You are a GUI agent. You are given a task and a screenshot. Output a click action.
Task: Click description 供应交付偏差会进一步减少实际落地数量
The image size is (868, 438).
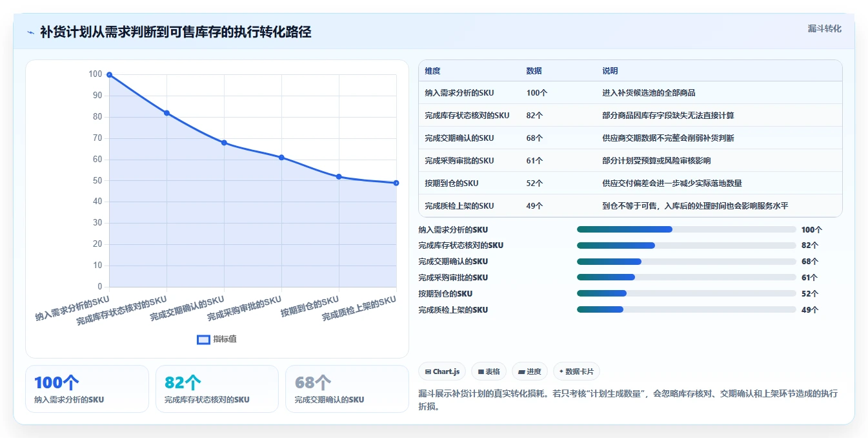click(x=672, y=183)
